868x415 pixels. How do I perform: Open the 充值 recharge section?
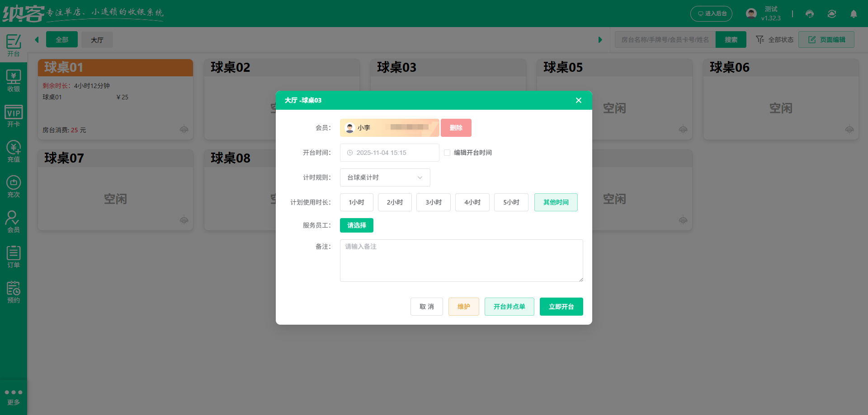[x=13, y=151]
